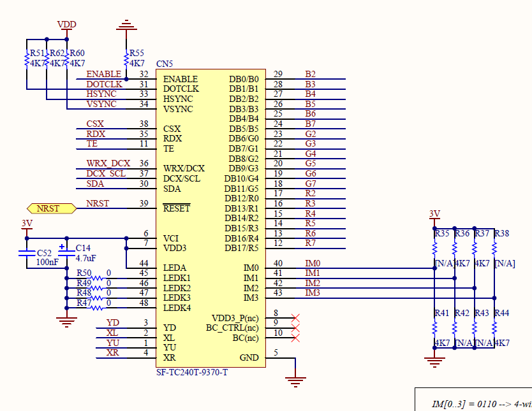Click the R41 designator label
Viewport: 532px width, 411px height.
point(442,313)
